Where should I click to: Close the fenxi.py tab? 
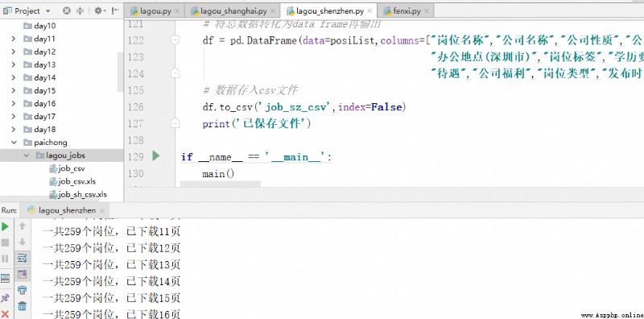click(427, 11)
